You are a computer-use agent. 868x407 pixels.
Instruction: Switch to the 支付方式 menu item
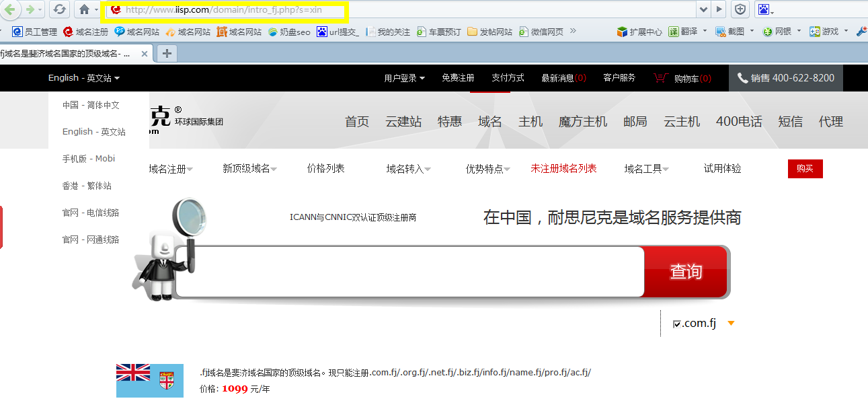(x=508, y=77)
